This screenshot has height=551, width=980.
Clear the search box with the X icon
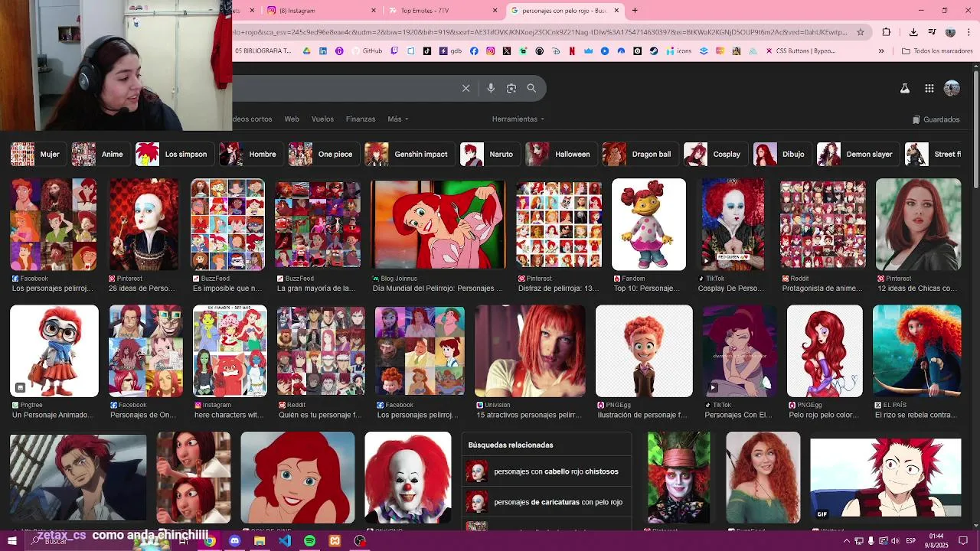click(465, 88)
